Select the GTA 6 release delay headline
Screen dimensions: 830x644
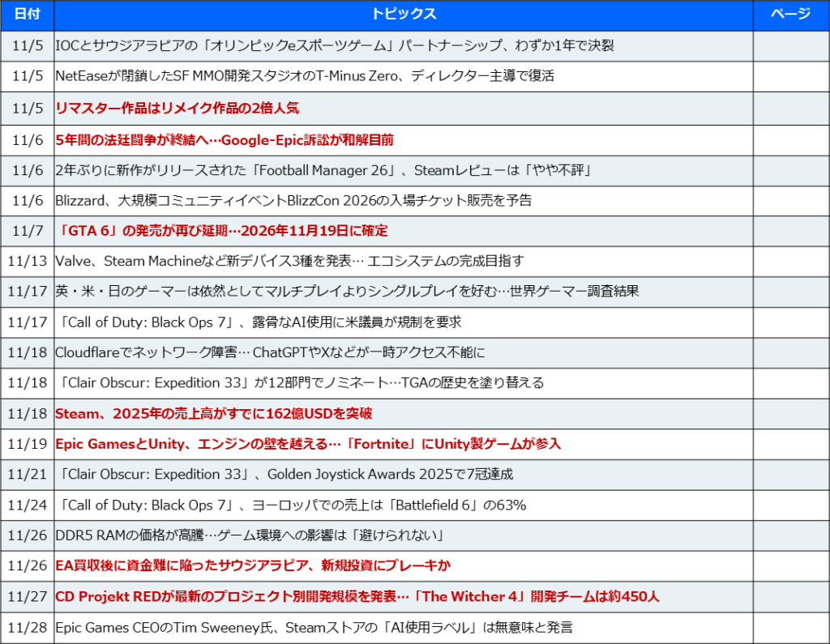[221, 231]
